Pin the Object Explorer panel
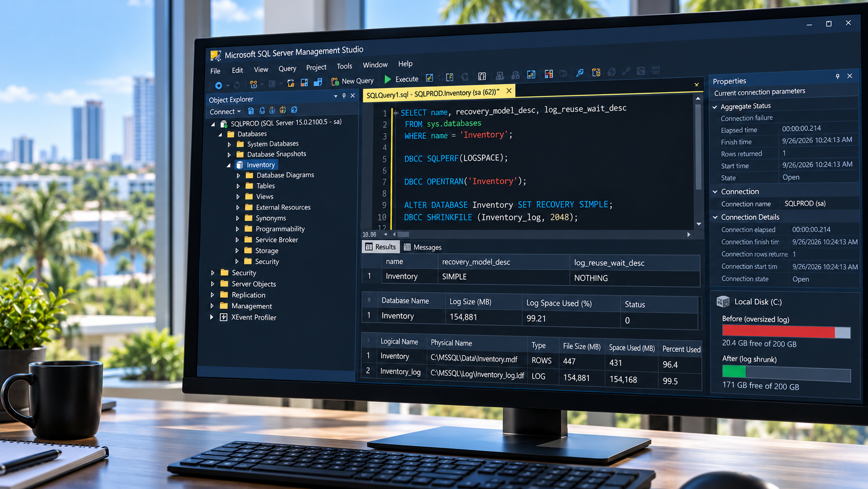This screenshot has width=868, height=489. [x=344, y=96]
